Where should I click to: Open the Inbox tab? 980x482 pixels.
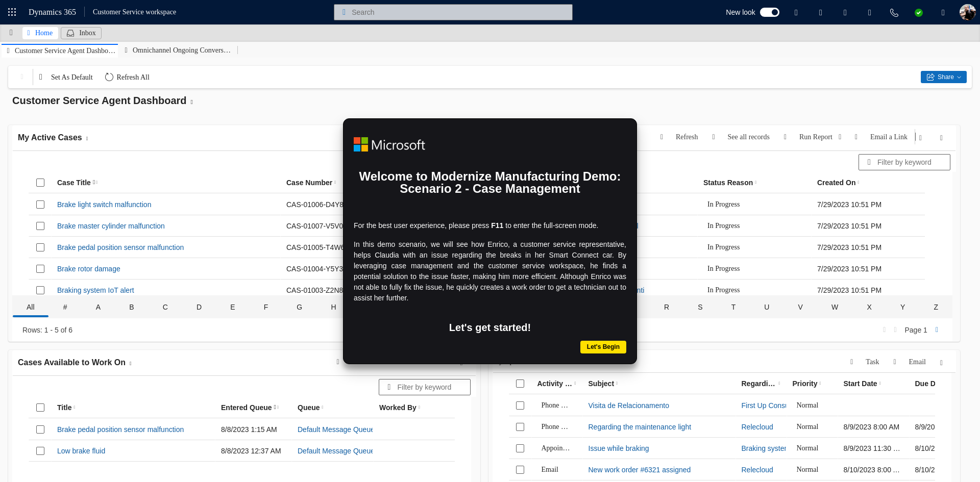[81, 33]
